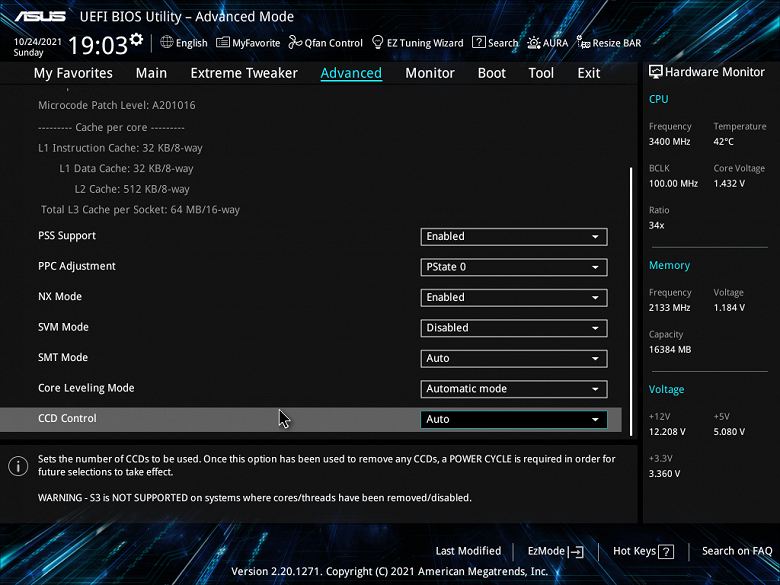Click the info icon in help panel
The width and height of the screenshot is (780, 585).
pyautogui.click(x=18, y=466)
